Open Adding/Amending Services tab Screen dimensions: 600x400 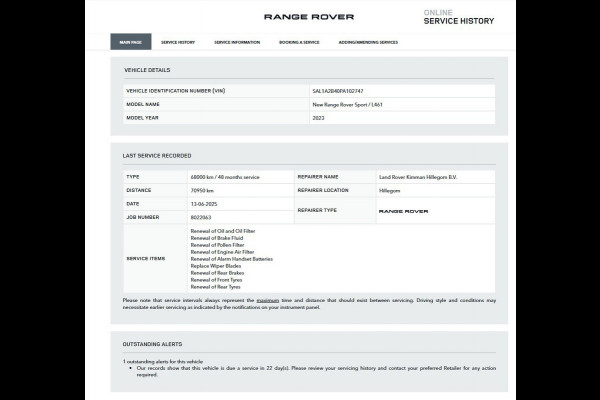pyautogui.click(x=368, y=42)
